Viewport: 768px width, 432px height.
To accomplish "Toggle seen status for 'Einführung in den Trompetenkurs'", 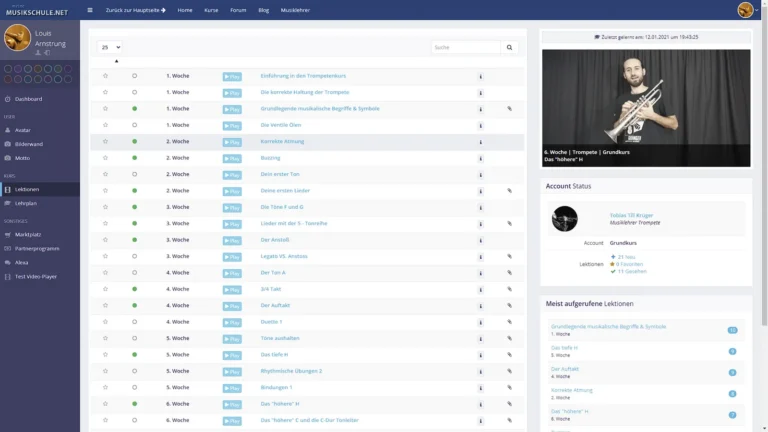I will click(x=135, y=76).
